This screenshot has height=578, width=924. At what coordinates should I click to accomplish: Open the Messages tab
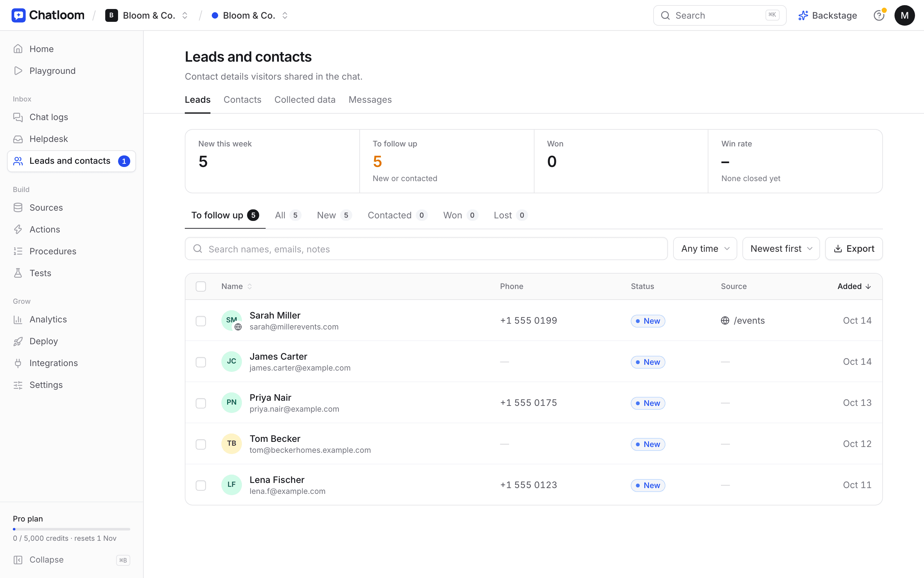coord(370,100)
